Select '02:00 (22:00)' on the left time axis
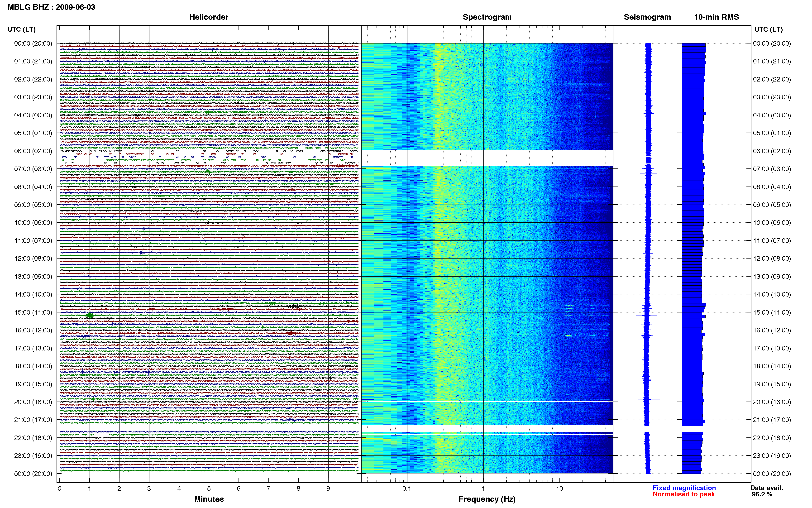The image size is (812, 508). [x=33, y=79]
